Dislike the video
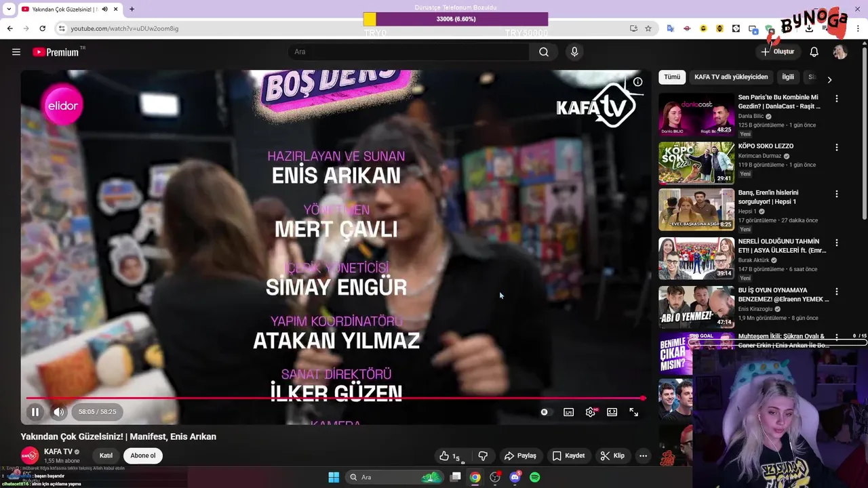The height and width of the screenshot is (488, 868). [483, 456]
